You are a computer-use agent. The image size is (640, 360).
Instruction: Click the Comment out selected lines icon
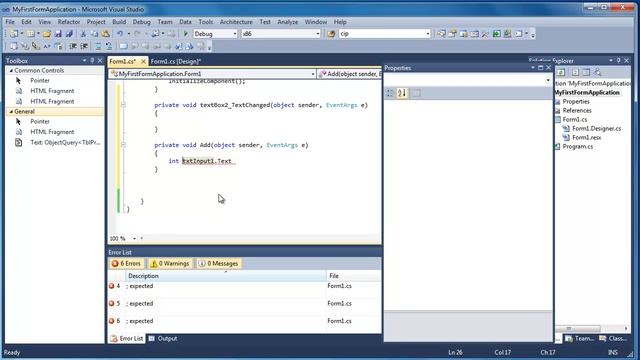point(98,47)
